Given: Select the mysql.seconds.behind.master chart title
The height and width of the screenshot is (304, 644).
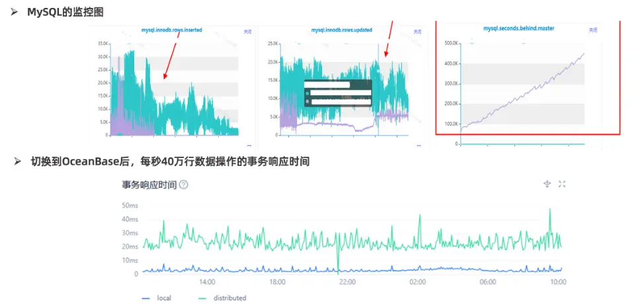Looking at the screenshot, I should pyautogui.click(x=519, y=28).
